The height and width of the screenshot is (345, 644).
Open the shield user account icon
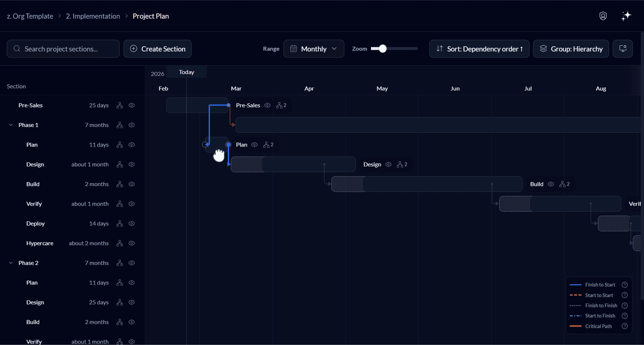point(603,16)
